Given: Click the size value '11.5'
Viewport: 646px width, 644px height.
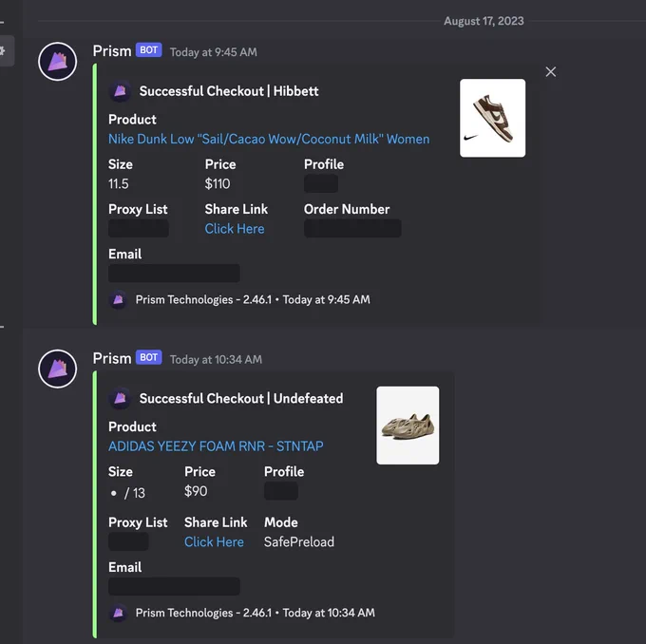Looking at the screenshot, I should point(119,183).
